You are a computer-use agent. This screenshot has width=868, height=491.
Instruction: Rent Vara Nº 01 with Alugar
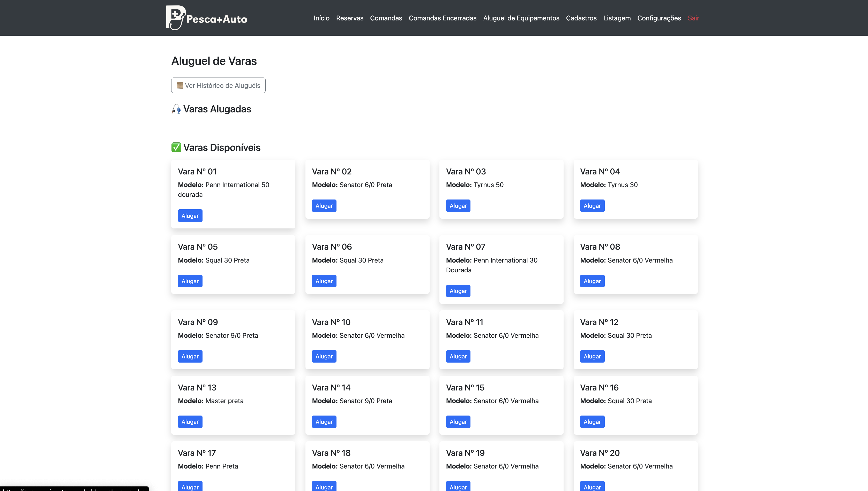(190, 216)
